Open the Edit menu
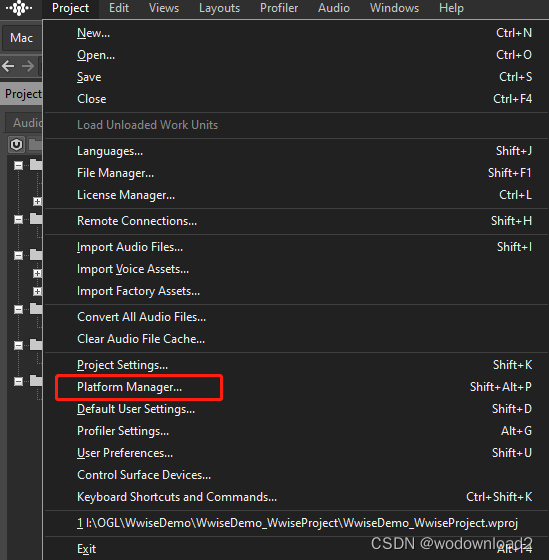 119,8
